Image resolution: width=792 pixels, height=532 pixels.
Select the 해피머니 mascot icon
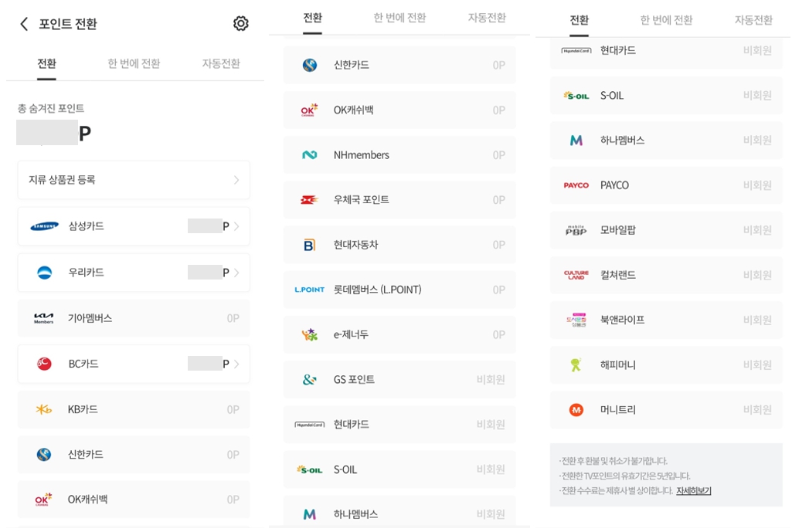[574, 364]
